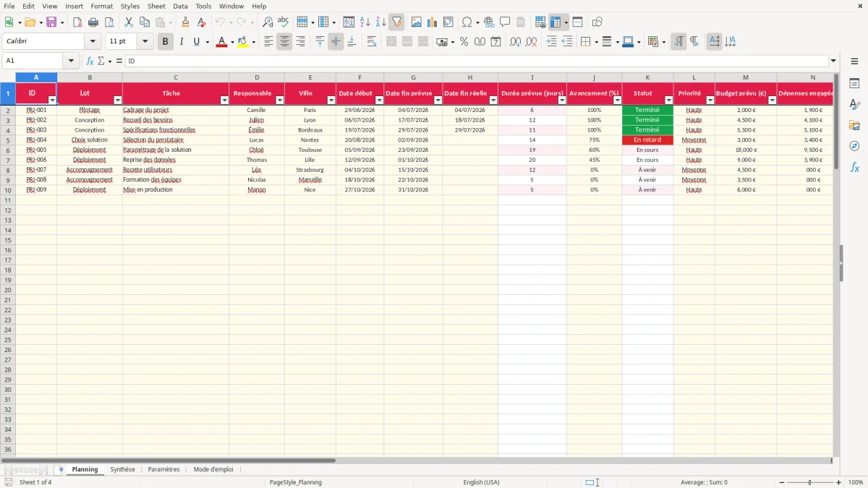Click the horizontal scrollbar
Viewport: 868px width, 488px height.
169,461
